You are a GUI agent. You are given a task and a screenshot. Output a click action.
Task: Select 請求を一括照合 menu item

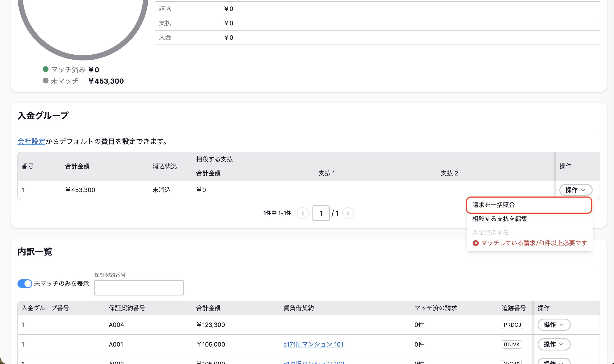529,205
